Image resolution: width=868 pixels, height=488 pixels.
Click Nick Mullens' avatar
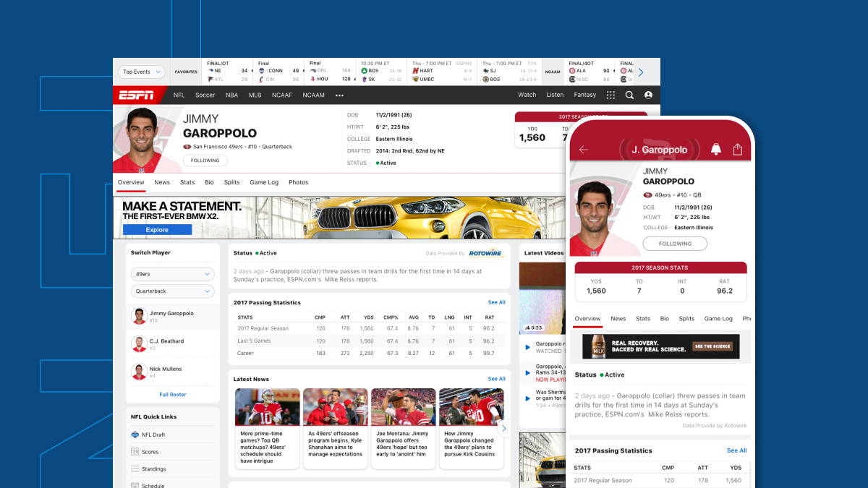pos(139,372)
